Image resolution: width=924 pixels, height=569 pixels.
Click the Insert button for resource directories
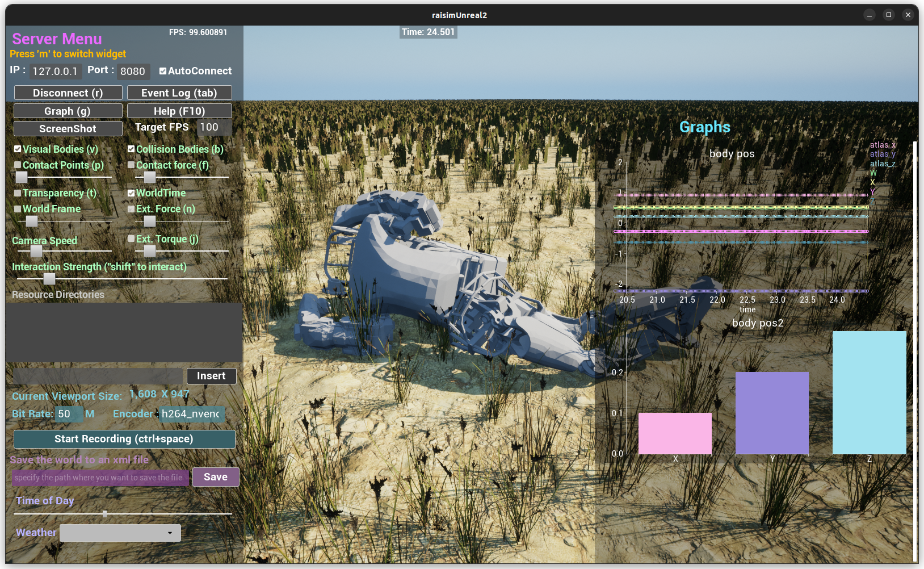point(211,376)
